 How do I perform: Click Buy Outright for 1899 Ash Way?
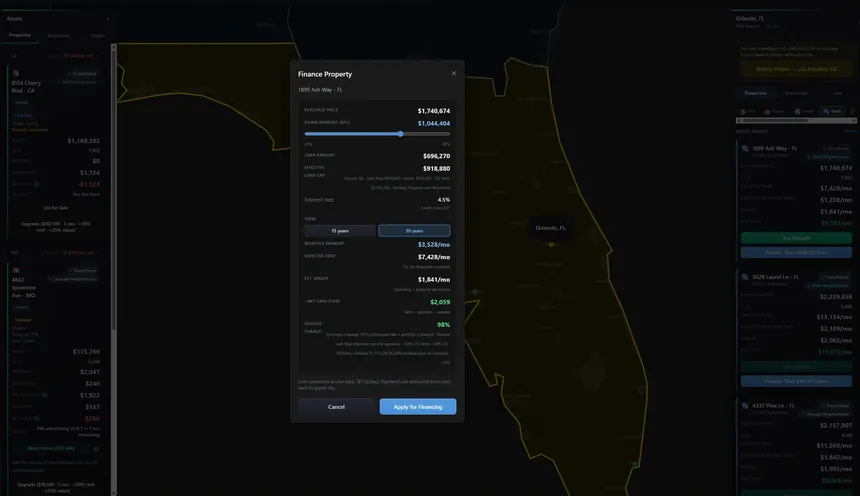point(796,238)
